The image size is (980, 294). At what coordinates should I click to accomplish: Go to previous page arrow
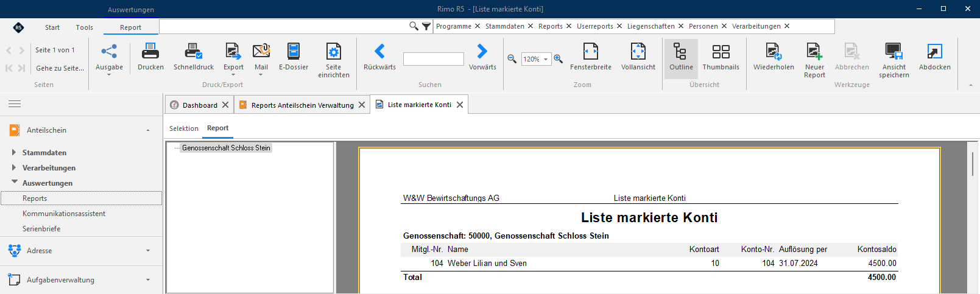click(9, 51)
